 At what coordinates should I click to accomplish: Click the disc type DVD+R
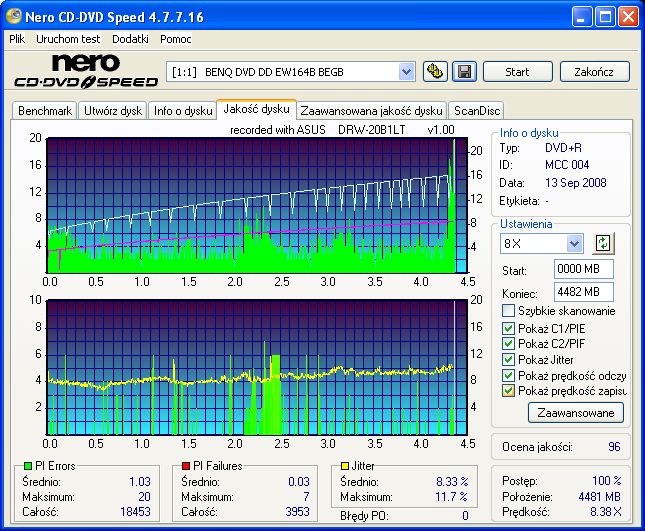[563, 148]
